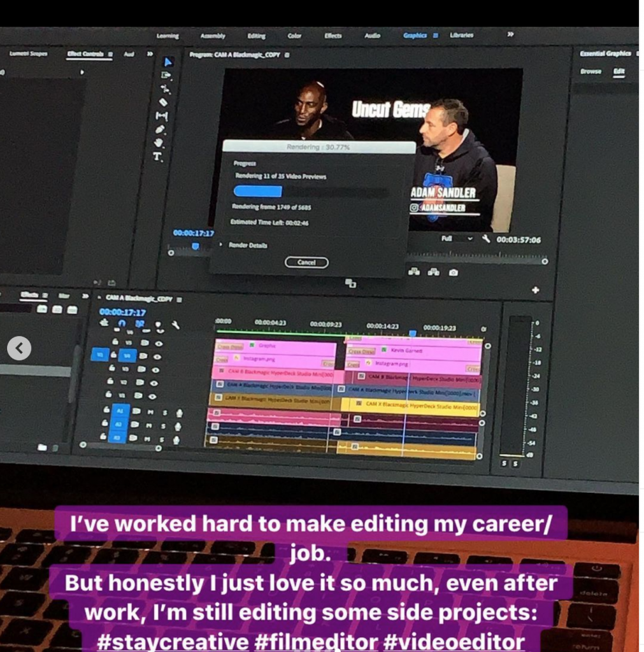644x652 pixels.
Task: Select the Selection arrow tool
Action: (x=168, y=62)
